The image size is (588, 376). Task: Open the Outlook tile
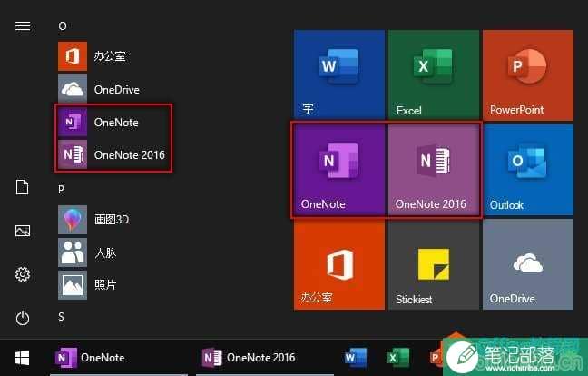pos(528,170)
